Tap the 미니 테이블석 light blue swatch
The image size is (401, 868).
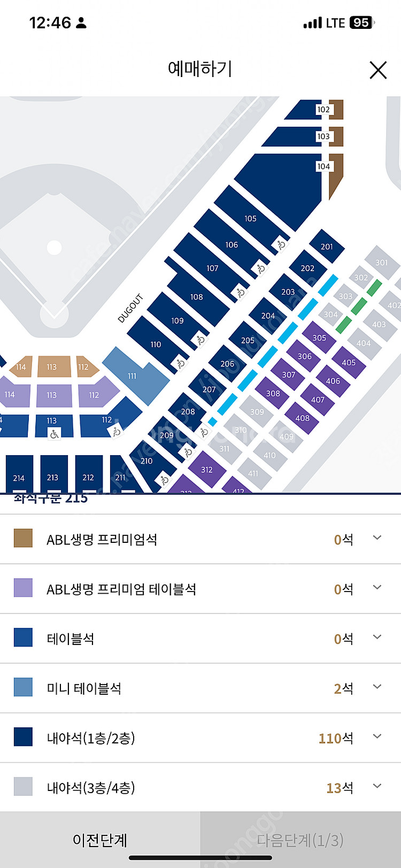pyautogui.click(x=23, y=687)
